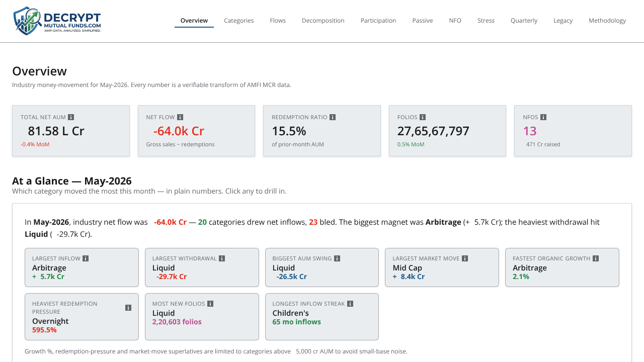This screenshot has width=644, height=362.
Task: Click 'Gross sales − redemptions' caption
Action: point(180,144)
